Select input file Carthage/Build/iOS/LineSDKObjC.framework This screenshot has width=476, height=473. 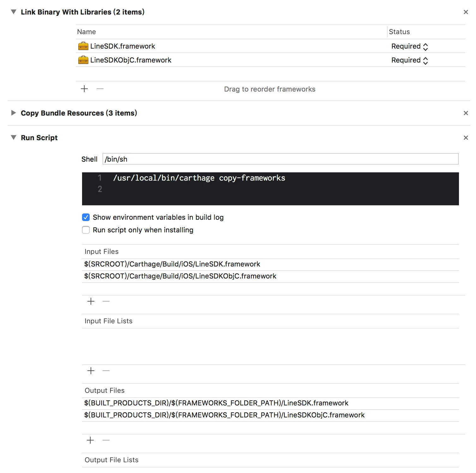coord(270,276)
